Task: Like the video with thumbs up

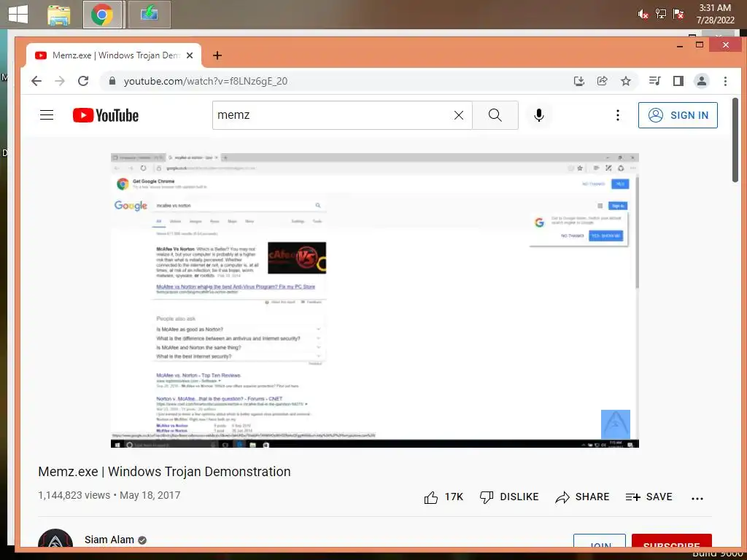Action: [x=443, y=497]
